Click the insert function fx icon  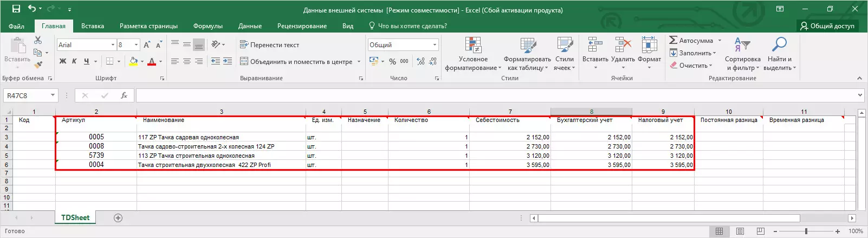tap(124, 95)
